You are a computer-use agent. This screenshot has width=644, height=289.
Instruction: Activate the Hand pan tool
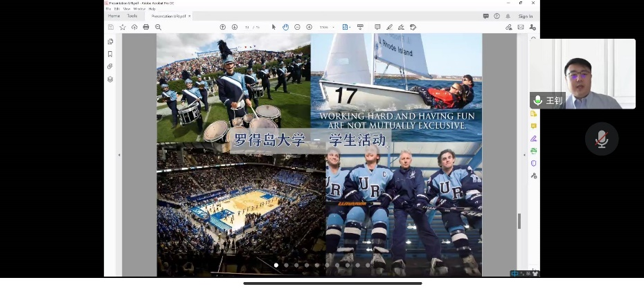(285, 27)
